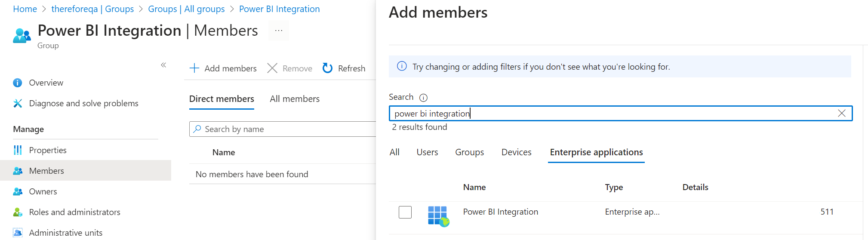Click the Diagnose and solve problems wrench icon
Screen dimensions: 868x240
[x=18, y=103]
